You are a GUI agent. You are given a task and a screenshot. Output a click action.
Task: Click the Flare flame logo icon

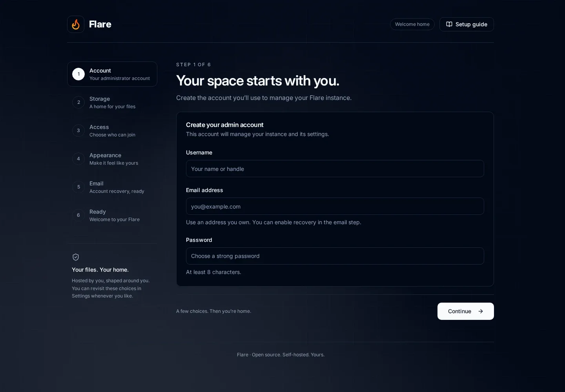tap(76, 24)
